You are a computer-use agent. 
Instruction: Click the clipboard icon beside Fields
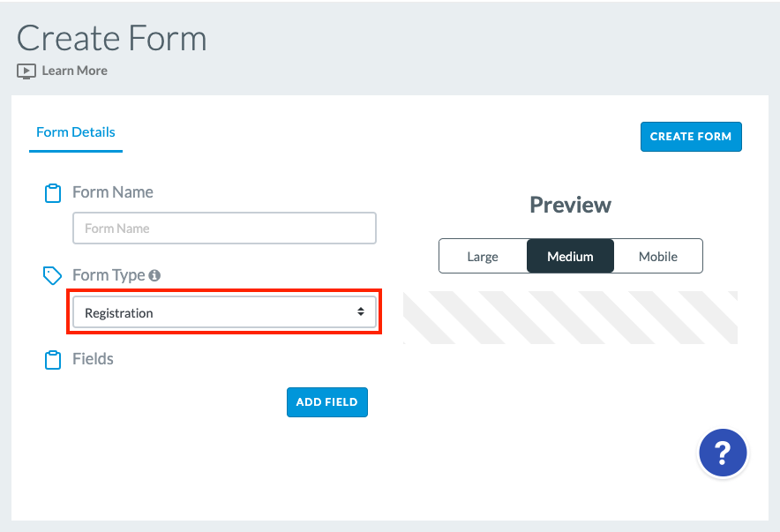(x=53, y=360)
